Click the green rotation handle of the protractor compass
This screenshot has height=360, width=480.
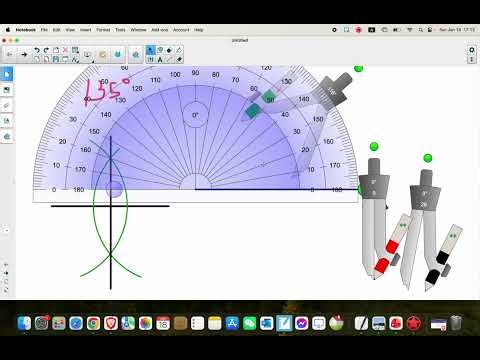coord(358,68)
